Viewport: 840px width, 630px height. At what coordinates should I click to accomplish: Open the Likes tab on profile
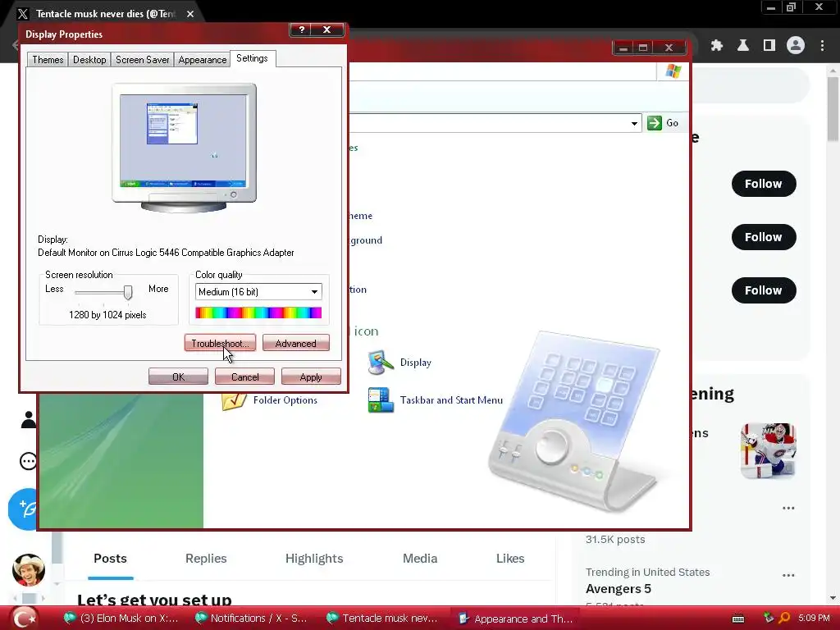(510, 559)
